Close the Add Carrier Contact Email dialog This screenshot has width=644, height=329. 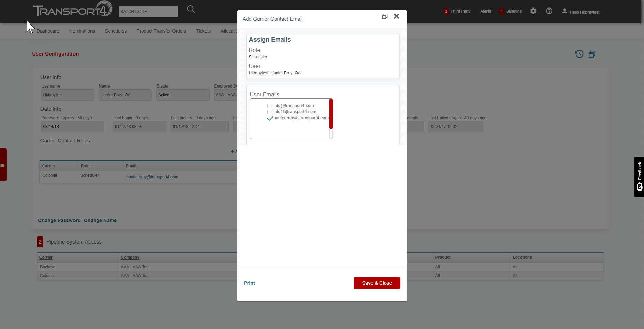point(396,16)
